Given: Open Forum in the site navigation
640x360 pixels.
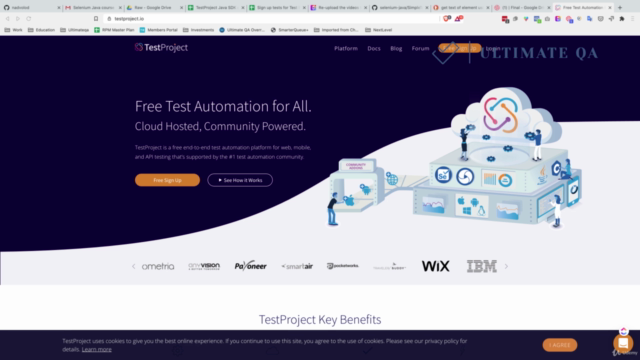Looking at the screenshot, I should pos(420,48).
